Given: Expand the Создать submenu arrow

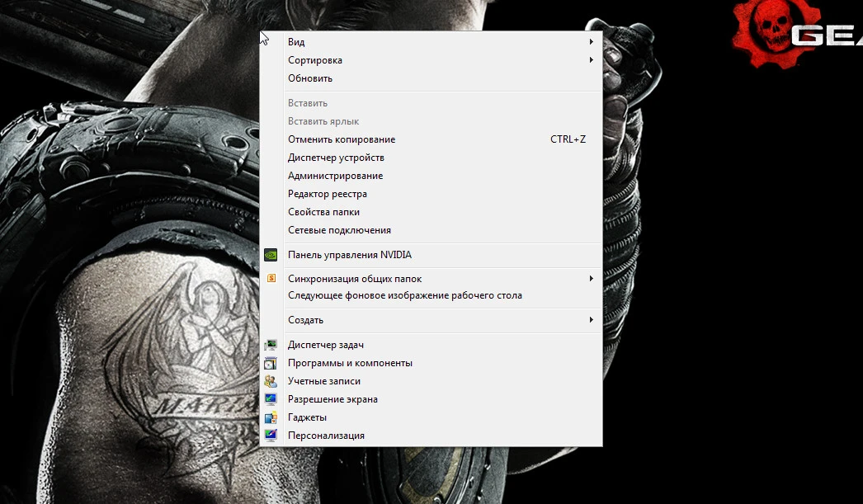Looking at the screenshot, I should 591,320.
